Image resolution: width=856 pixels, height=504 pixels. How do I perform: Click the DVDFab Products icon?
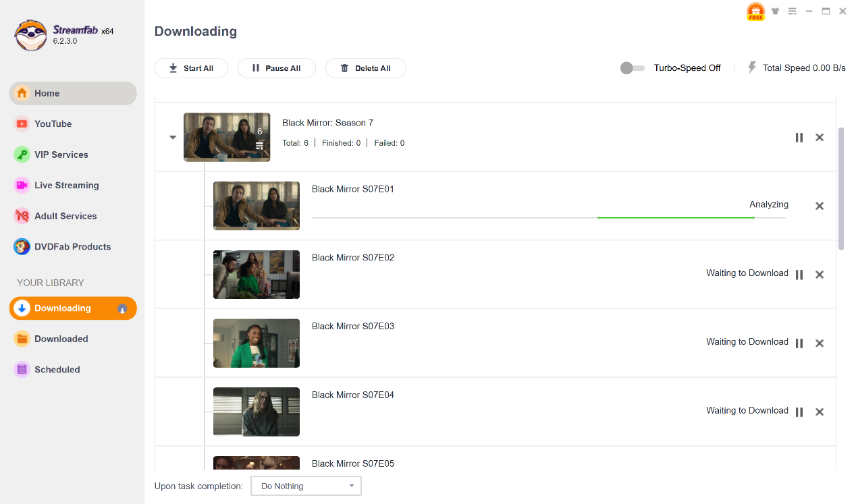point(22,247)
